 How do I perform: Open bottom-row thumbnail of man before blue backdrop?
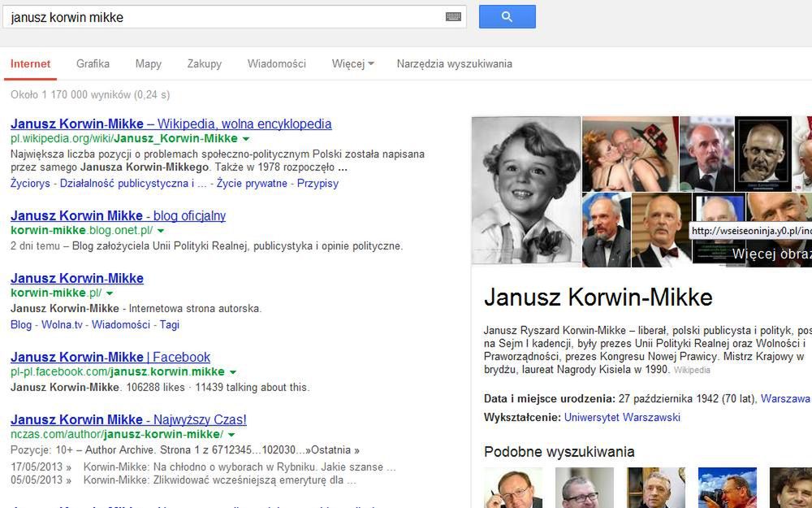tap(607, 230)
